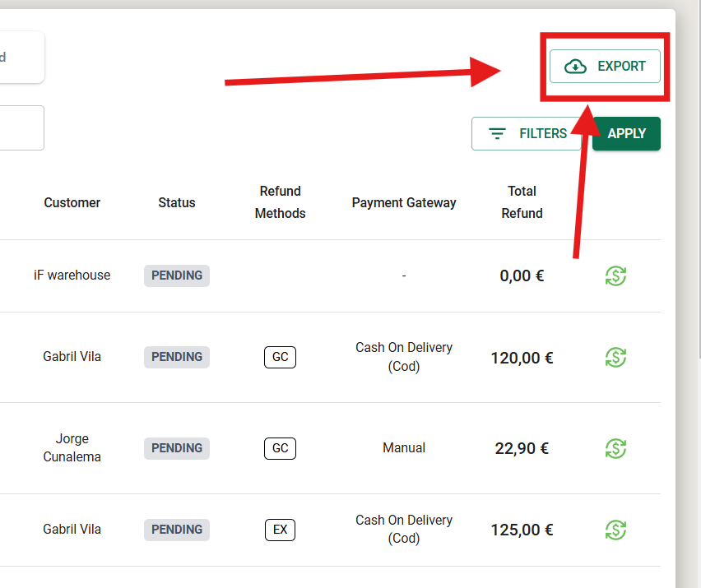Sort by Total Refund column header

(x=522, y=202)
